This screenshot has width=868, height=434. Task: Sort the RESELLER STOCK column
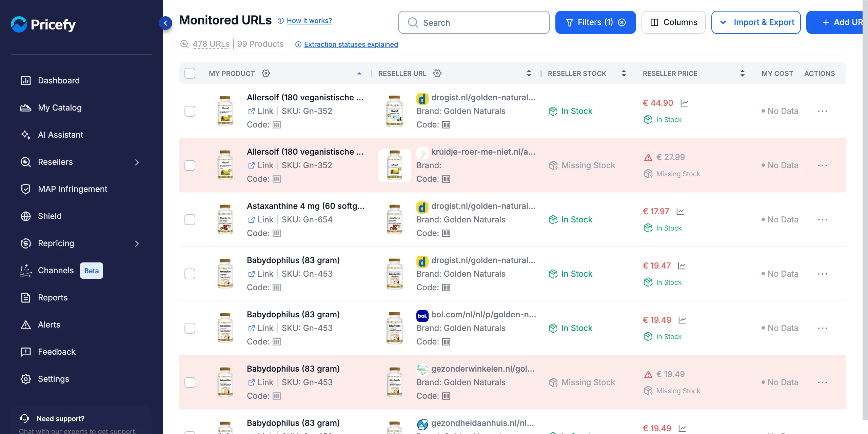coord(624,73)
